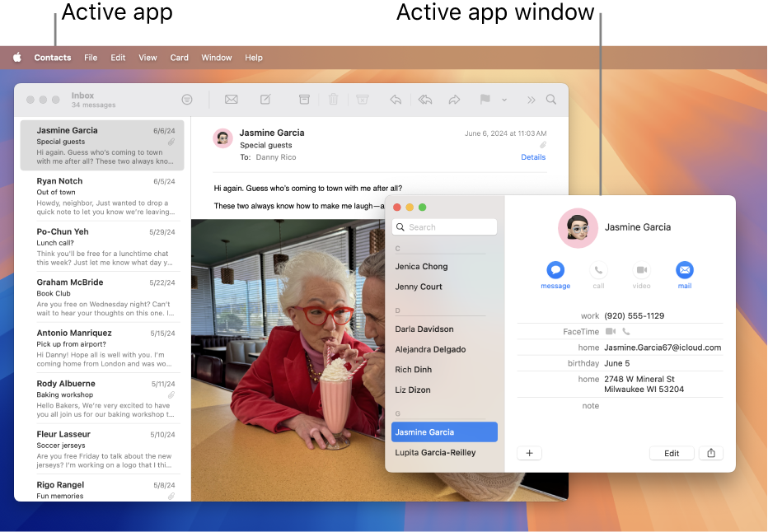Click the Contacts search field
768x532 pixels.
pyautogui.click(x=444, y=226)
